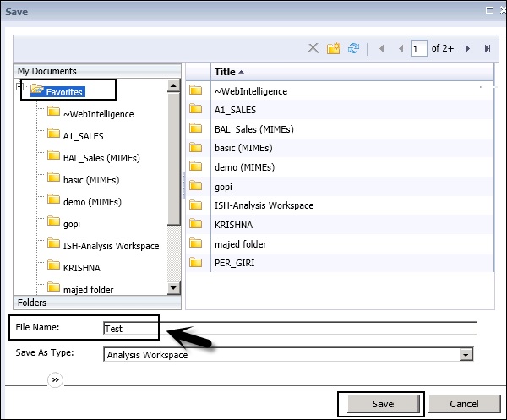Jump to last page arrow
507x420 pixels.
488,49
